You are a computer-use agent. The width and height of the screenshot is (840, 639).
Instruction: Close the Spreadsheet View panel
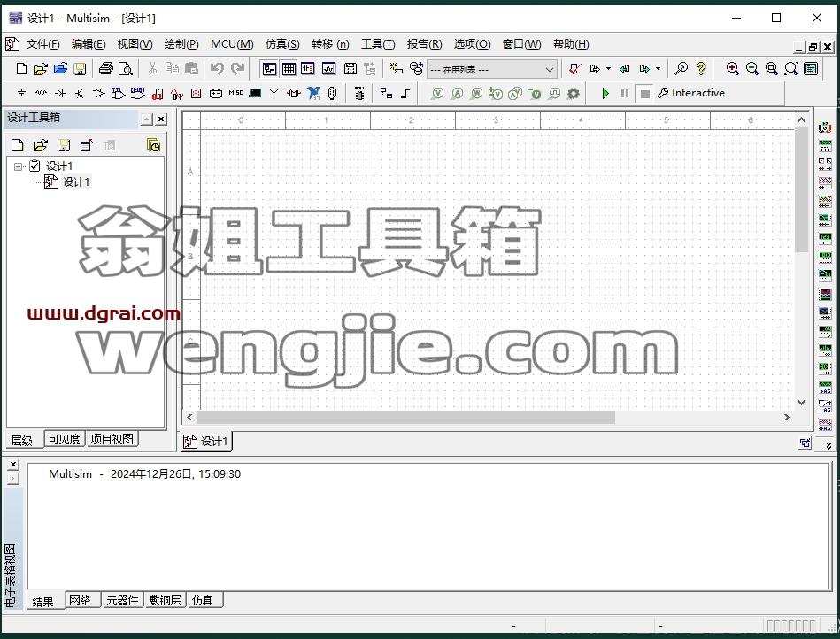[13, 464]
